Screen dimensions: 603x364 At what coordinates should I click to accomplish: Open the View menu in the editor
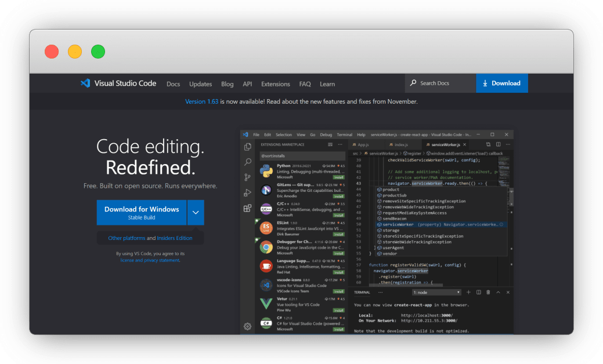tap(301, 135)
